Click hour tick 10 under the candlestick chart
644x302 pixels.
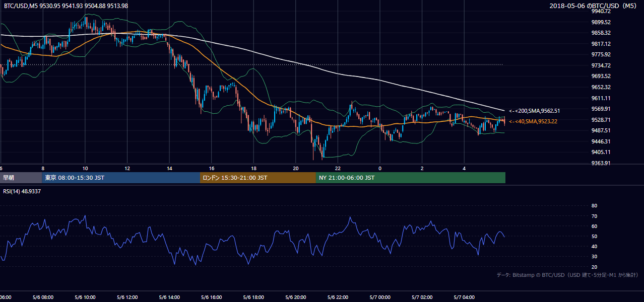[x=85, y=169]
